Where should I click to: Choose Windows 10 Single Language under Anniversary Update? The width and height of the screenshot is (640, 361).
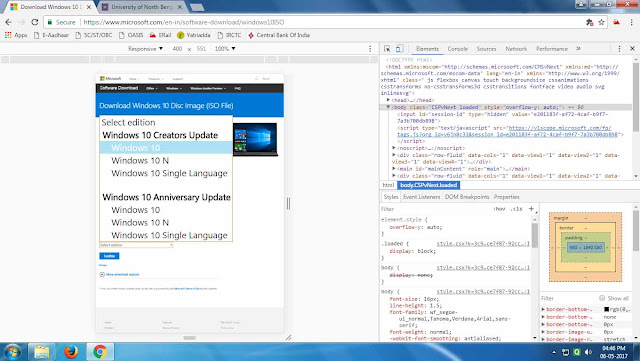(x=166, y=235)
